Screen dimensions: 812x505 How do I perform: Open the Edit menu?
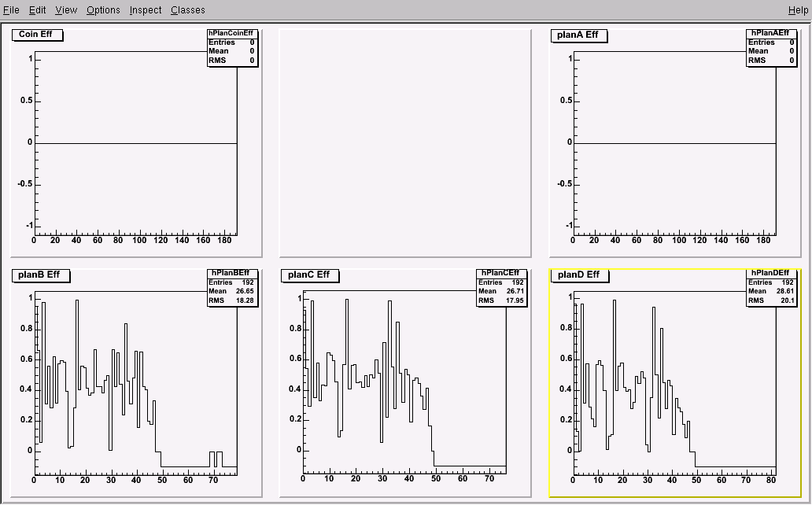37,10
